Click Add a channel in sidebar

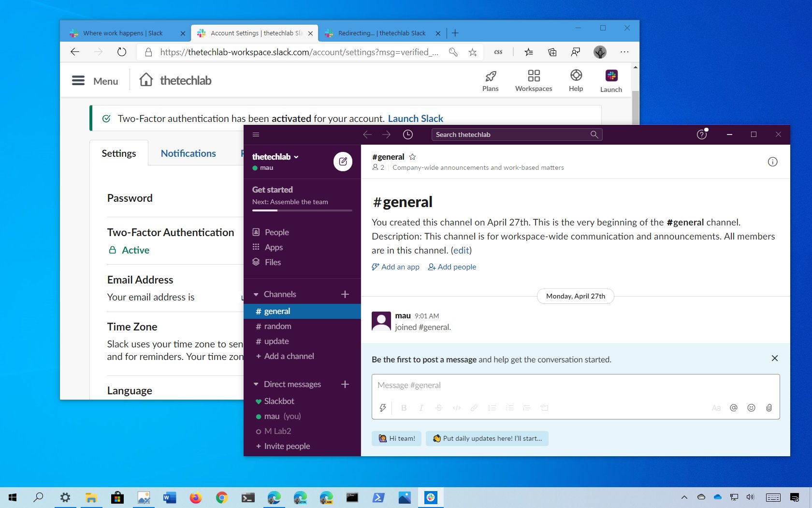pyautogui.click(x=285, y=356)
